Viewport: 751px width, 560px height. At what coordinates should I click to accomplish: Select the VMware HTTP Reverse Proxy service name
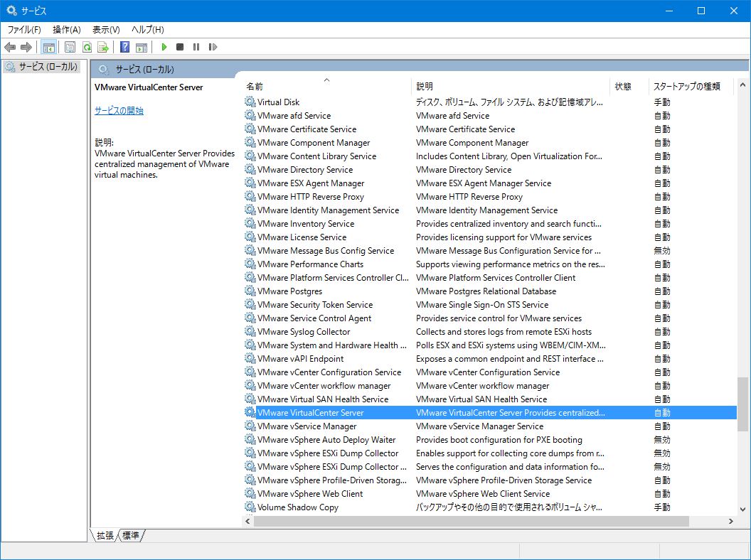(310, 197)
